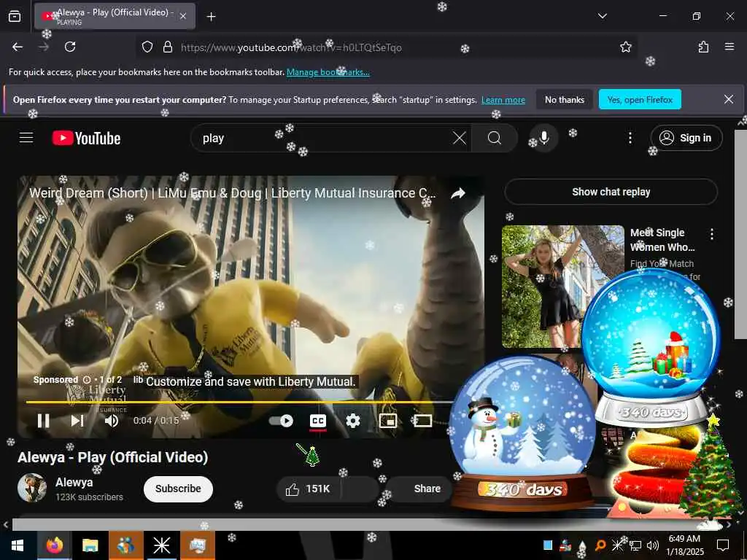Switch to miniplayer mode
This screenshot has width=747, height=560.
tap(388, 421)
